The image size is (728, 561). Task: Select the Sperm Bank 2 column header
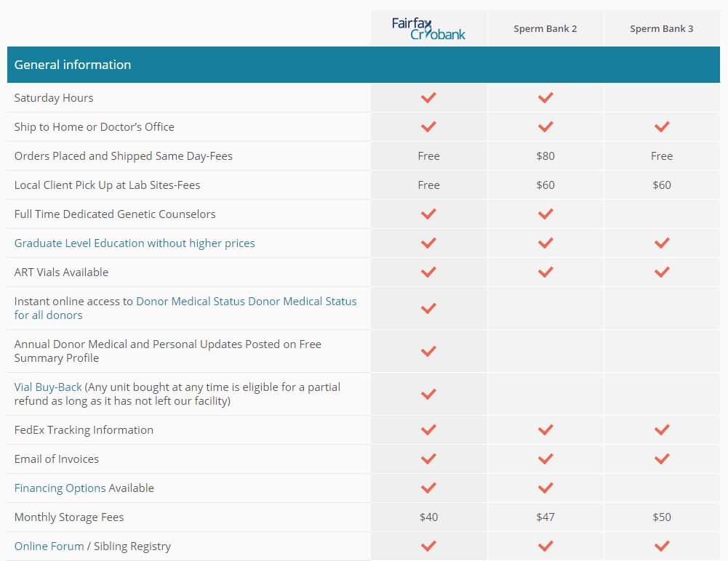click(x=545, y=29)
